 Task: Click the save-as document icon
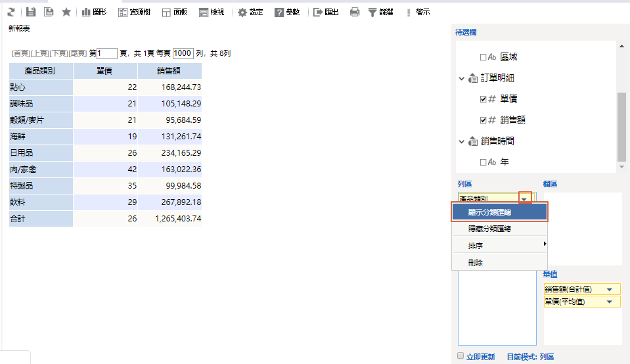tap(49, 12)
